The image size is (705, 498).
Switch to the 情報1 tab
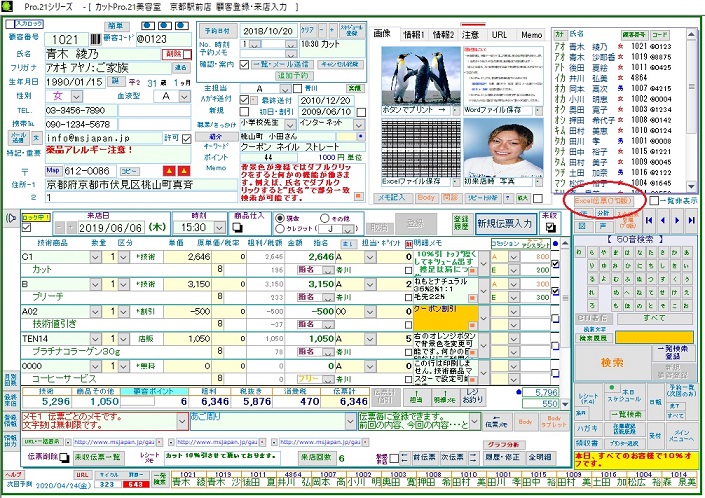[414, 35]
